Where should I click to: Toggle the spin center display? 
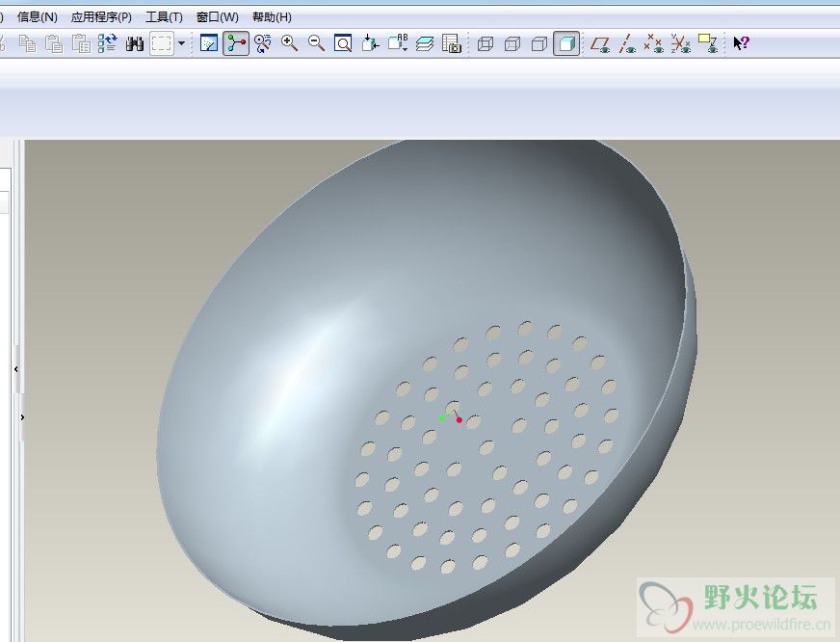pos(236,43)
